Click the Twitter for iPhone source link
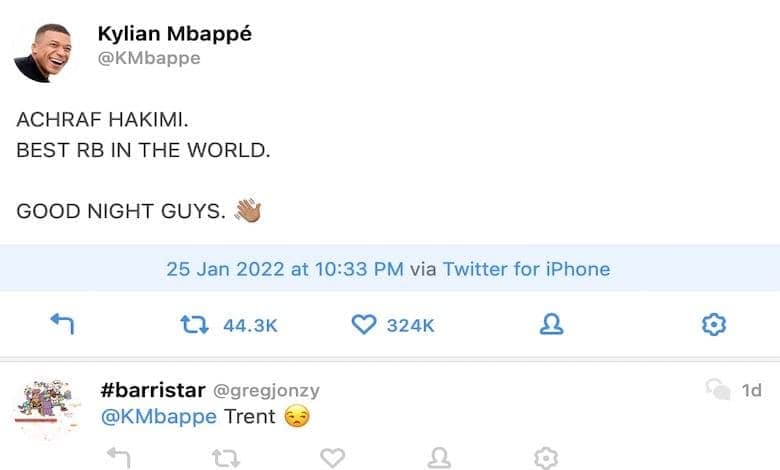 [x=526, y=269]
